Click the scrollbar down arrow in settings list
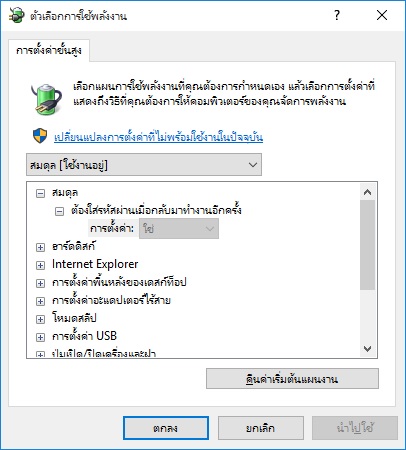 point(368,349)
